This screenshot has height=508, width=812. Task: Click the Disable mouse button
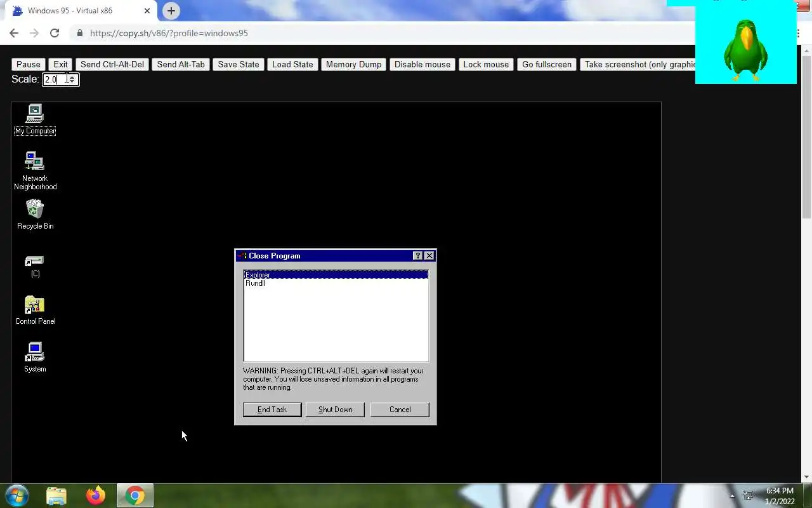422,64
